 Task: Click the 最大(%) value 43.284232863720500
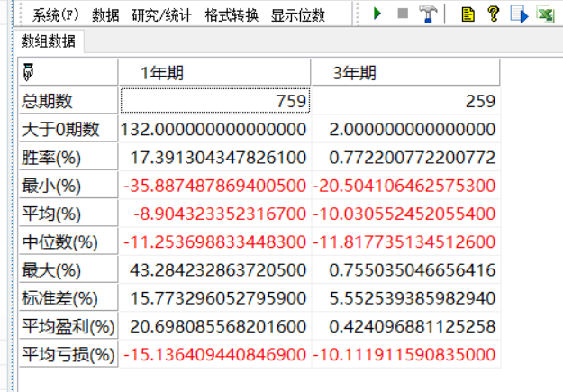214,270
